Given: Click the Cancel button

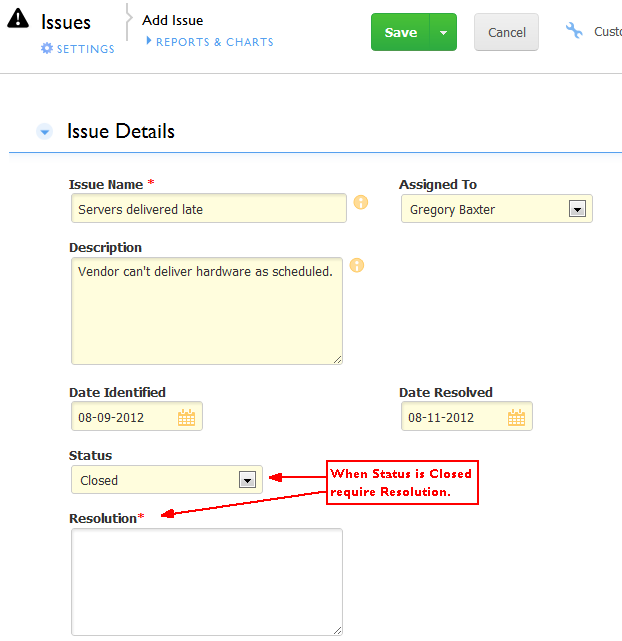Looking at the screenshot, I should [506, 32].
